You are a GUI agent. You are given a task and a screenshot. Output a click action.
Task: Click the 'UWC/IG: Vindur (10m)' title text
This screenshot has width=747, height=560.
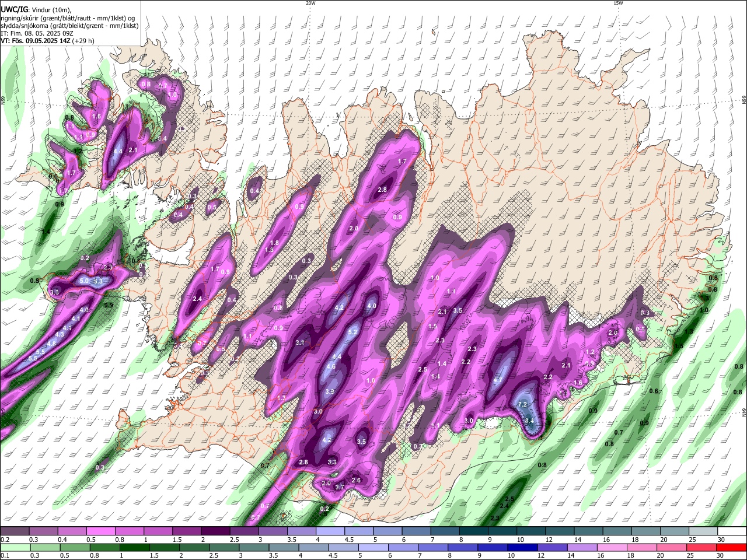36,9
